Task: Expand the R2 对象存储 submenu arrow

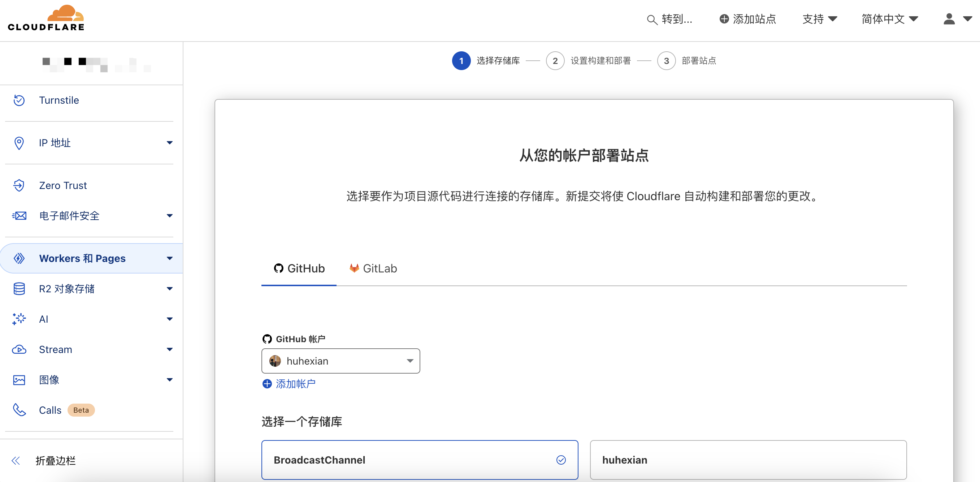Action: (170, 289)
